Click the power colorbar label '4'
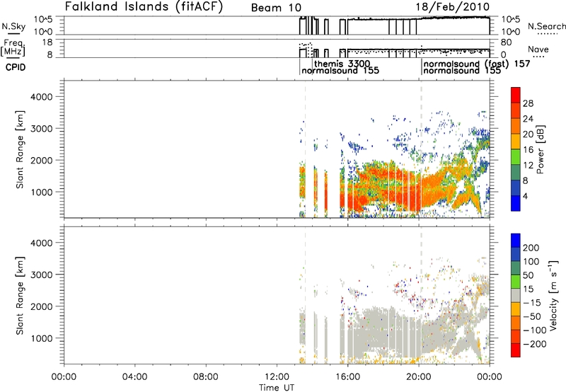 click(x=525, y=197)
